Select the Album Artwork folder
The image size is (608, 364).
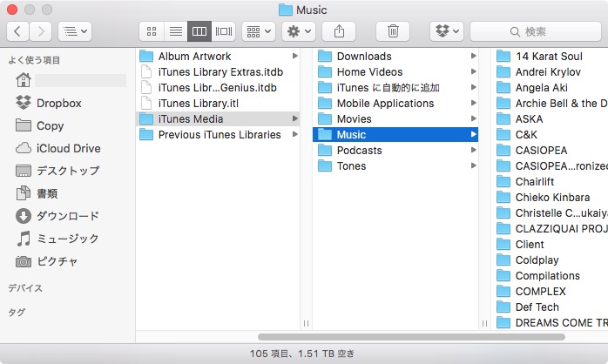point(218,57)
